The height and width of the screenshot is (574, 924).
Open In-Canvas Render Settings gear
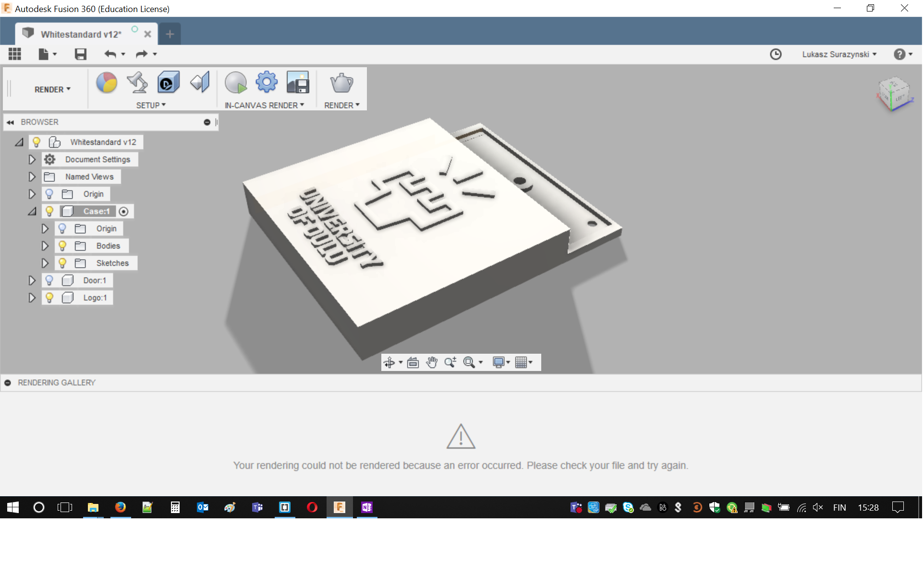tap(267, 82)
